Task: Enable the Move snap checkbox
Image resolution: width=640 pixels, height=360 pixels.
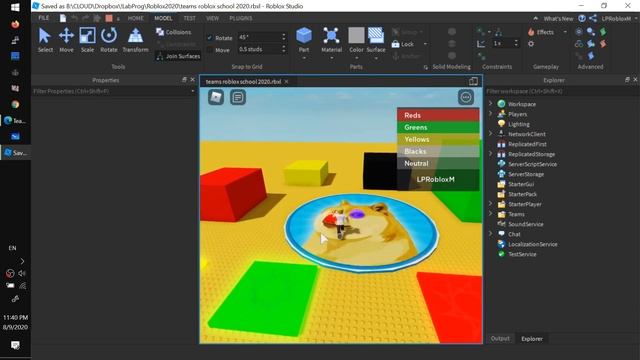Action: point(210,50)
